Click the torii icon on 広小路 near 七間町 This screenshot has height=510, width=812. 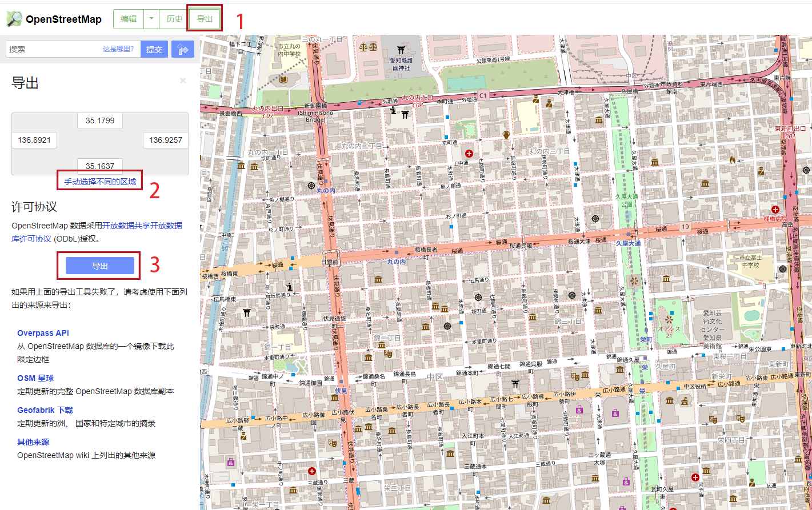click(515, 384)
